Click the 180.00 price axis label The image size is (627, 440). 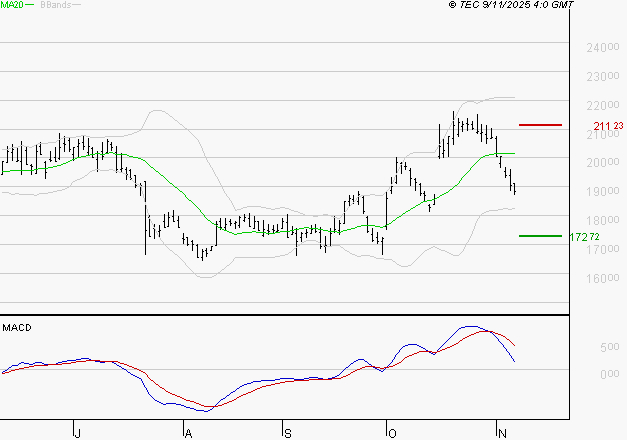603,220
